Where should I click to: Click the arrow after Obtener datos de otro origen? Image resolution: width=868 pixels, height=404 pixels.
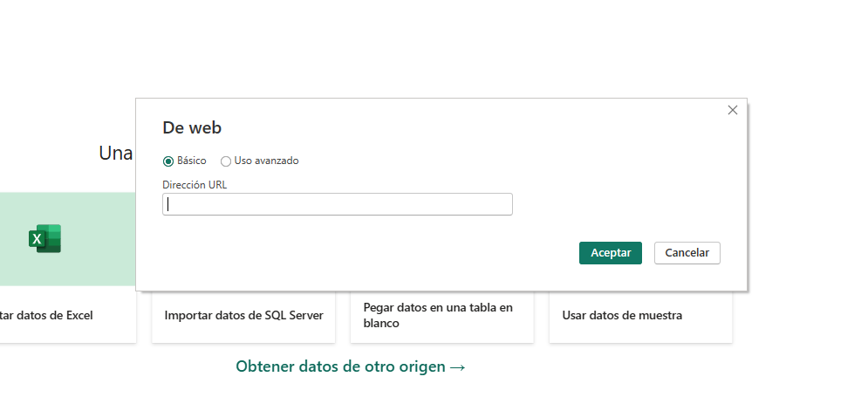coord(457,367)
